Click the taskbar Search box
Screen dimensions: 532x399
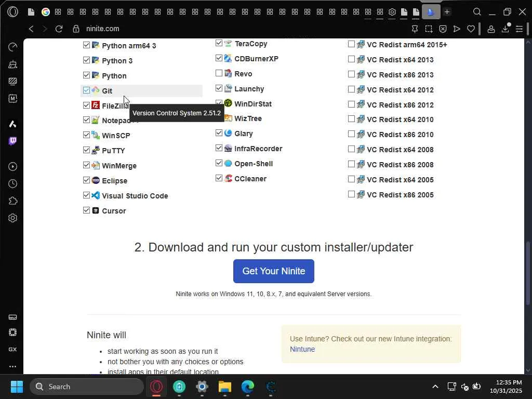[87, 387]
